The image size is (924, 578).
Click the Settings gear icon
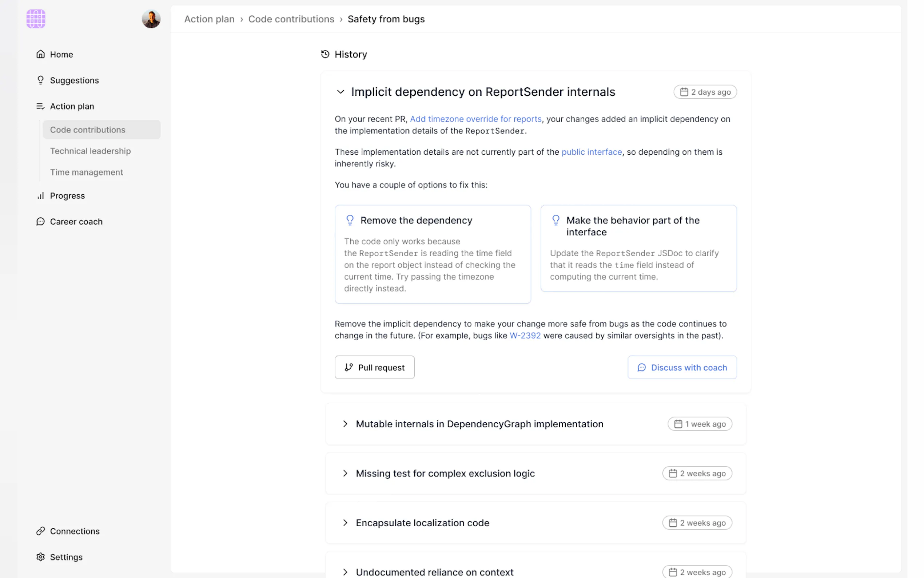pos(40,557)
